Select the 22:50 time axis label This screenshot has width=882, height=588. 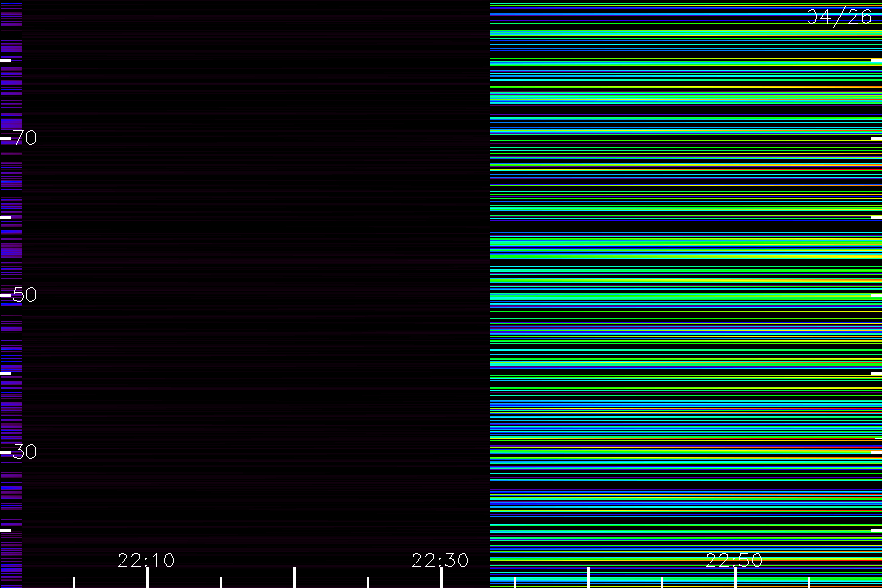click(x=734, y=560)
